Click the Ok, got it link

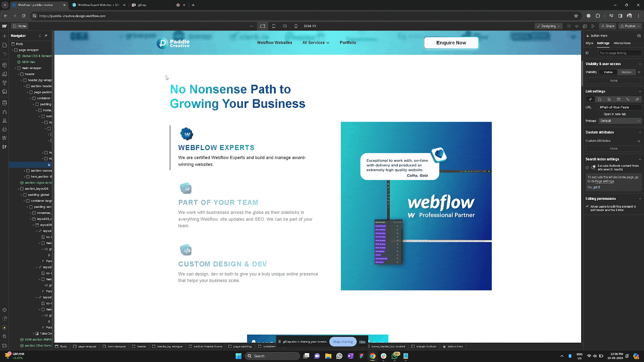click(x=593, y=187)
